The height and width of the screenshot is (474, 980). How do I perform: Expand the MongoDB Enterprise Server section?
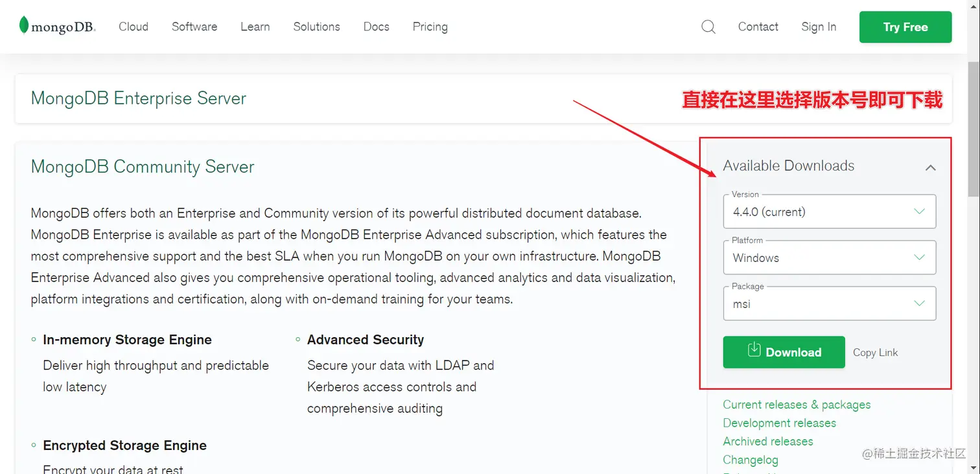coord(484,99)
